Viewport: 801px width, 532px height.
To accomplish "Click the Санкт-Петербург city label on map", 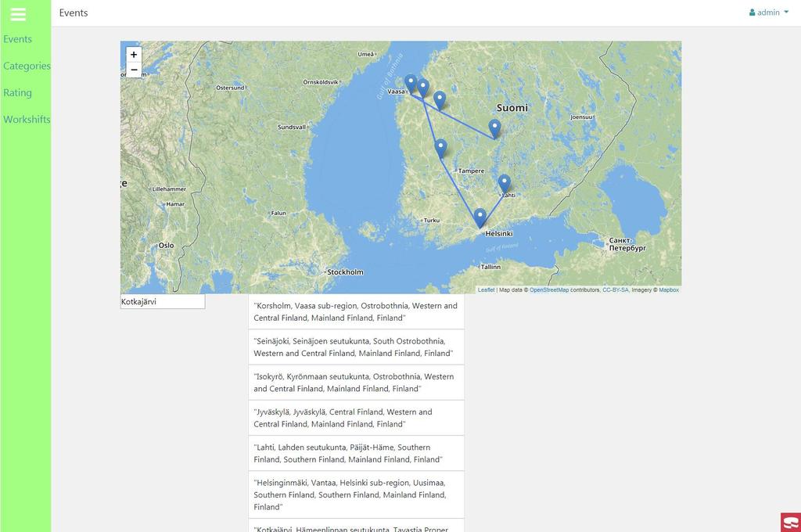I will (627, 244).
